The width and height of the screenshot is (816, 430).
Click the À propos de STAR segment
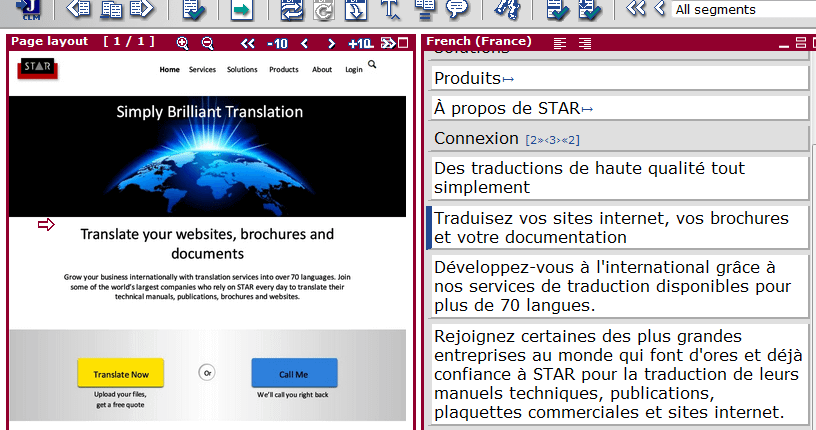(619, 108)
